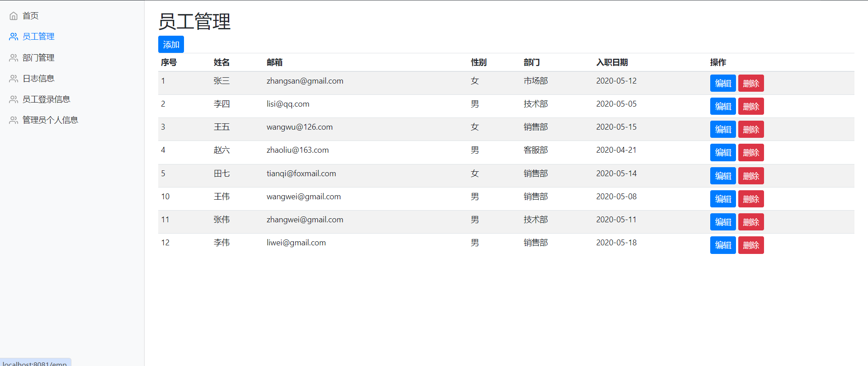Click the users icon beside 员工登录信息
Image resolution: width=868 pixels, height=366 pixels.
(x=14, y=99)
